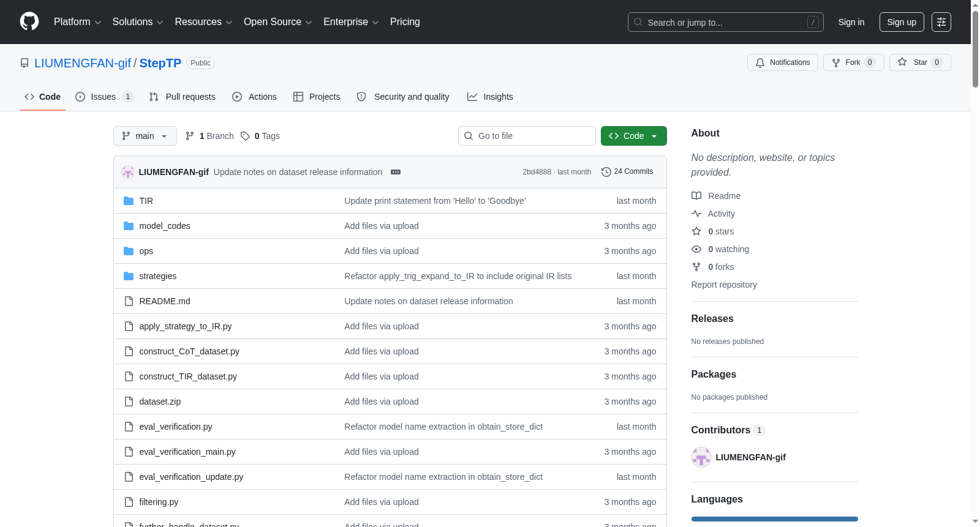This screenshot has height=527, width=980.
Task: Click the repository book icon near LIUMENGFAN-gif
Action: (x=24, y=63)
